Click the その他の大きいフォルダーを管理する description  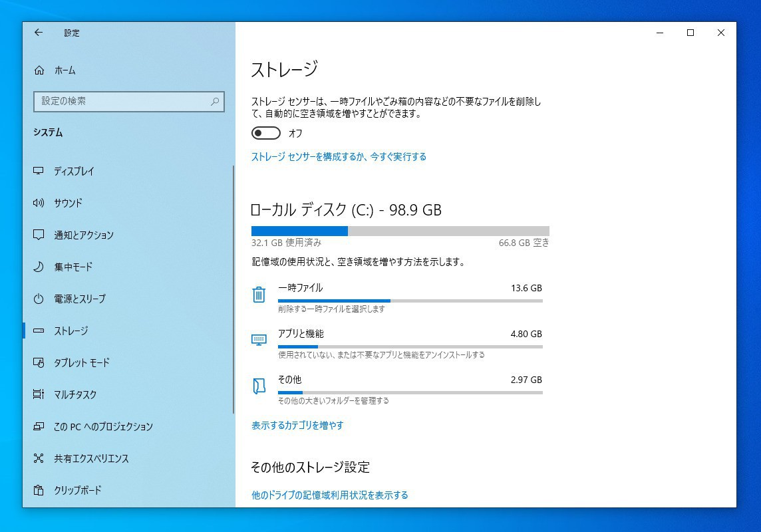[x=333, y=400]
